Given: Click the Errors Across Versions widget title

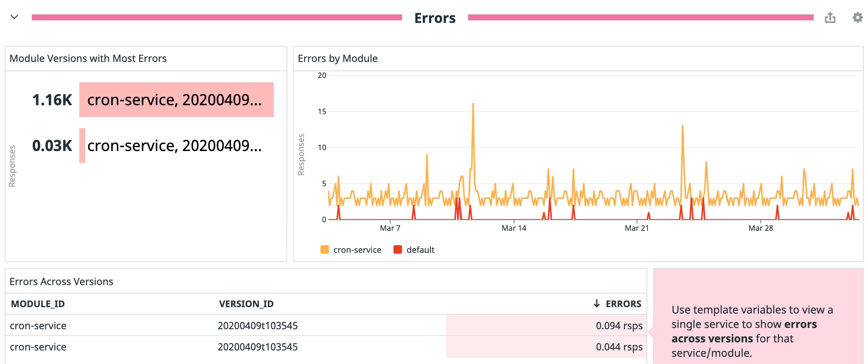Looking at the screenshot, I should pyautogui.click(x=61, y=282).
